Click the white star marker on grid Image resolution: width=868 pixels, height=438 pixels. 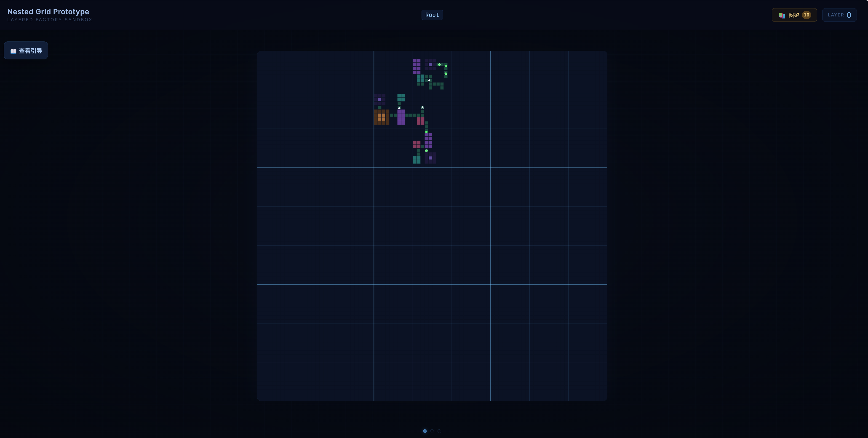click(422, 107)
